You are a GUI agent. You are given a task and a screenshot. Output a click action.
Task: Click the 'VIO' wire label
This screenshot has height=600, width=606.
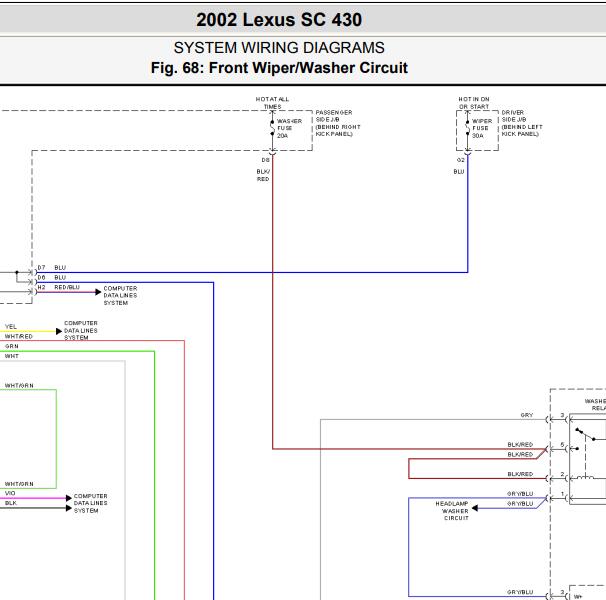pyautogui.click(x=10, y=493)
